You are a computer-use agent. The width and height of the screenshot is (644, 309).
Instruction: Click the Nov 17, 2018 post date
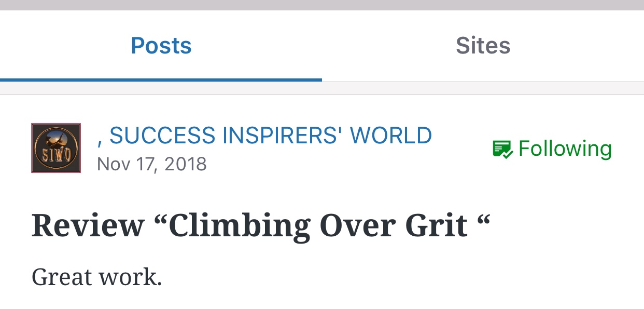(152, 164)
